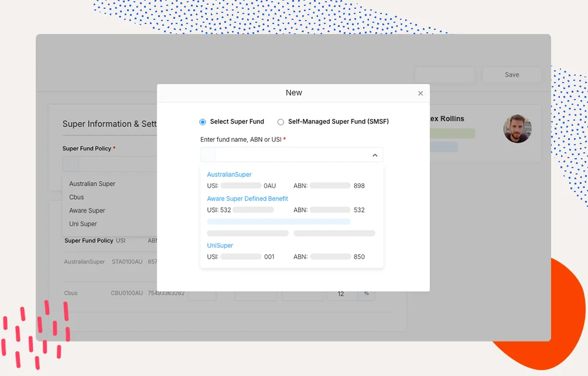Click the fund name, ABN or USI field

(x=293, y=155)
